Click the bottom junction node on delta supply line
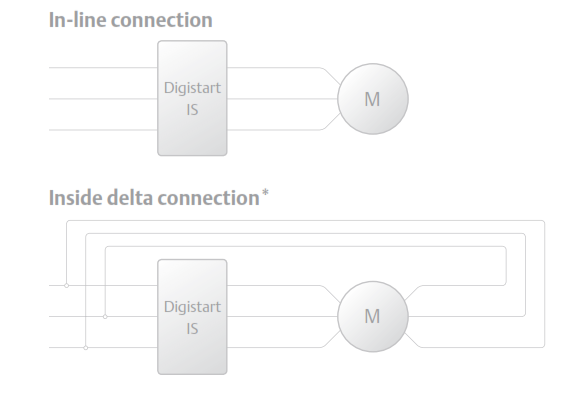Image resolution: width=562 pixels, height=394 pixels. tap(86, 348)
